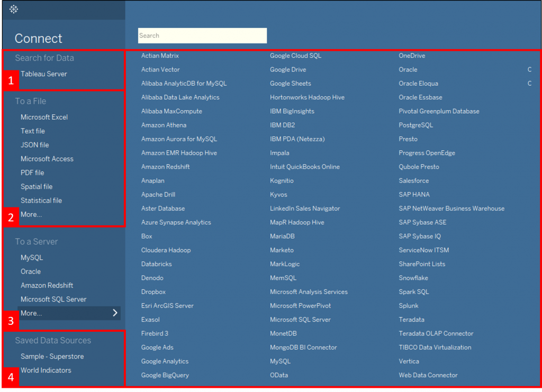542x392 pixels.
Task: Choose PDF file connector
Action: pos(32,172)
